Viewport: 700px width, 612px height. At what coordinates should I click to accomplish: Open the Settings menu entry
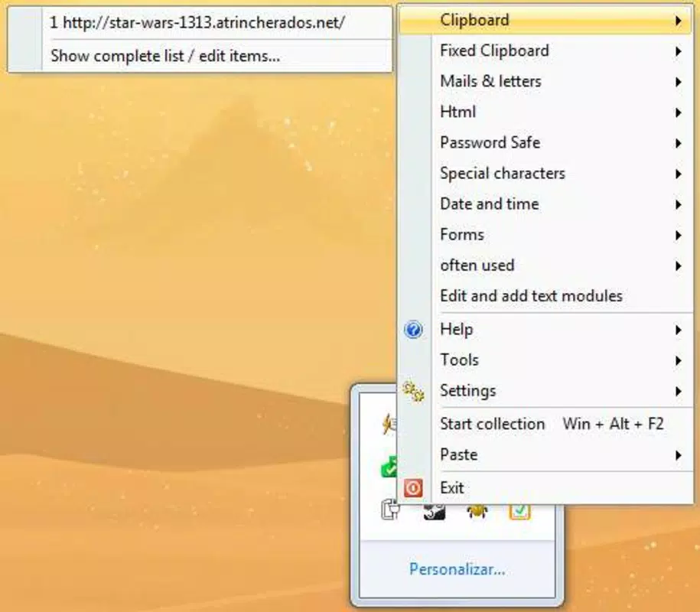(545, 391)
